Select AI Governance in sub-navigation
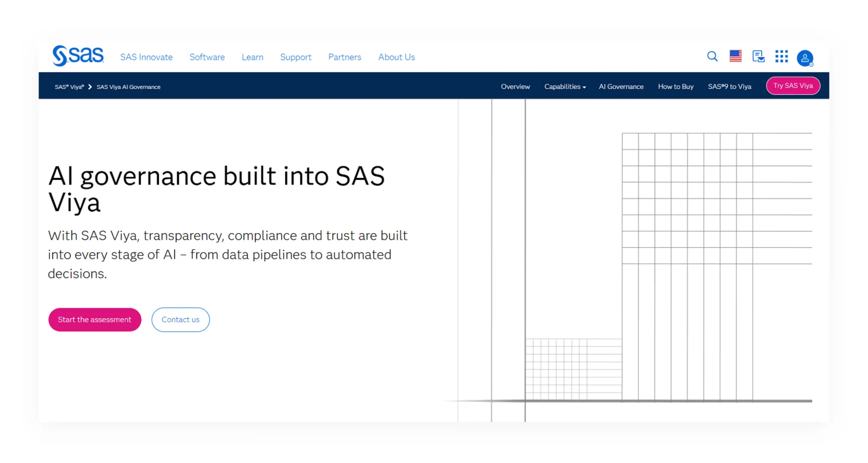868x463 pixels. click(x=621, y=86)
